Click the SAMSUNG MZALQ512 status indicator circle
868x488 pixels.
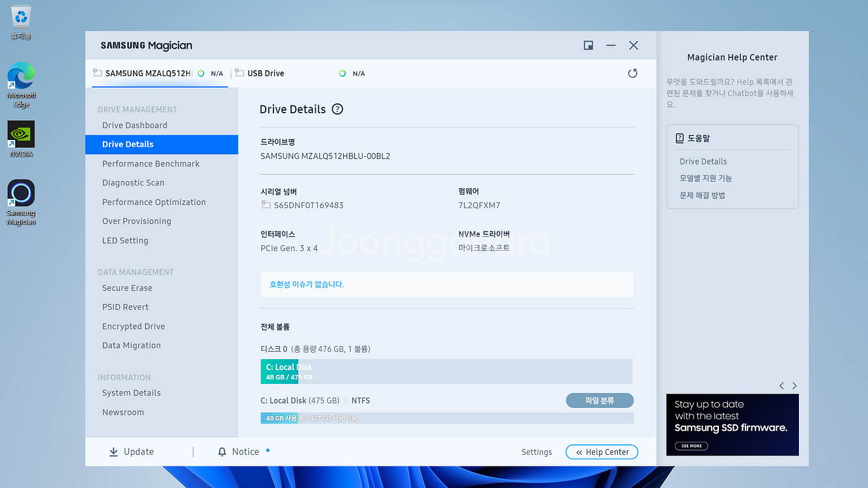tap(201, 74)
